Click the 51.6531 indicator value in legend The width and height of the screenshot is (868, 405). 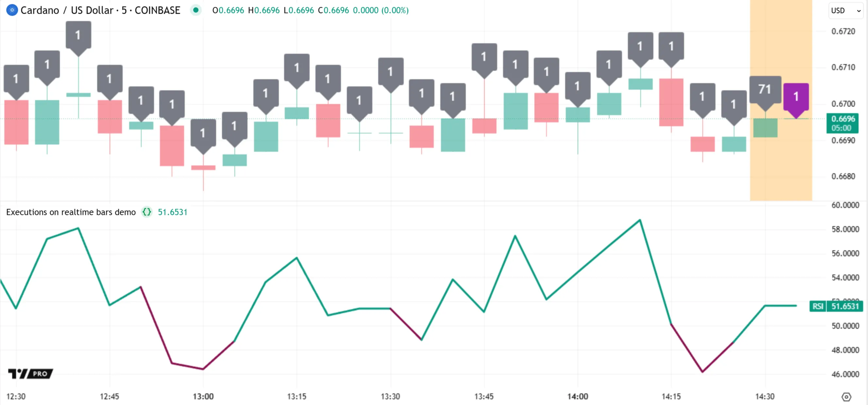[173, 212]
